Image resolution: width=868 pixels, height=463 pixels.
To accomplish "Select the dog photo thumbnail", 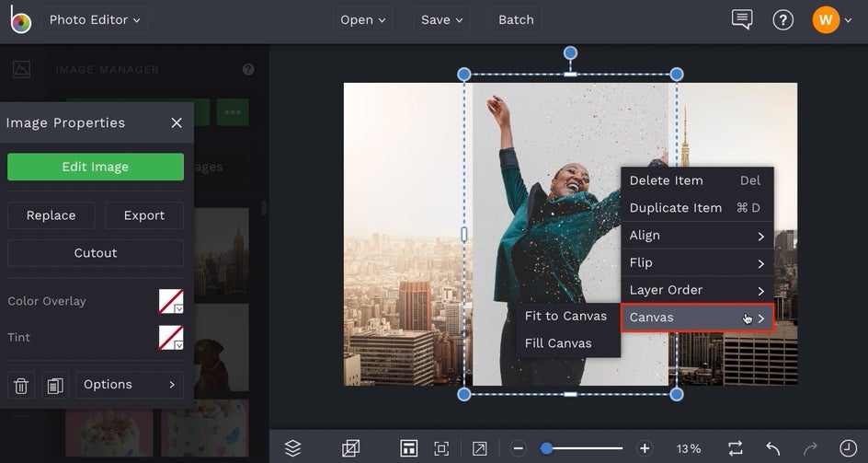I will (x=222, y=348).
